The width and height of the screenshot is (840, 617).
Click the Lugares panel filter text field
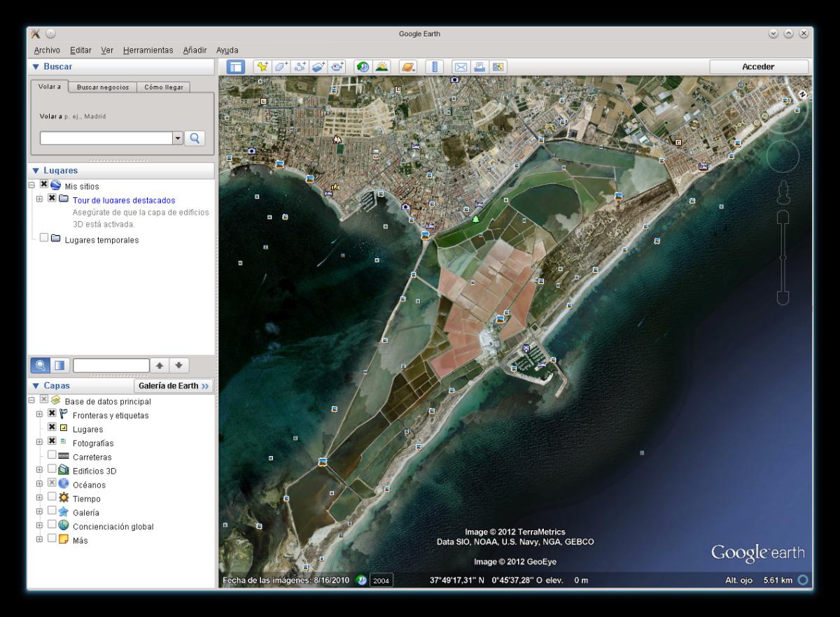point(111,365)
